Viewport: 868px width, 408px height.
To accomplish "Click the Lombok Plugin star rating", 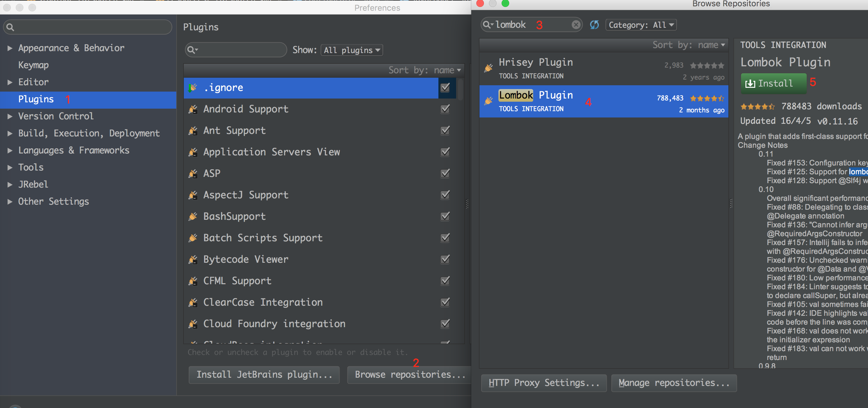I will click(x=707, y=99).
